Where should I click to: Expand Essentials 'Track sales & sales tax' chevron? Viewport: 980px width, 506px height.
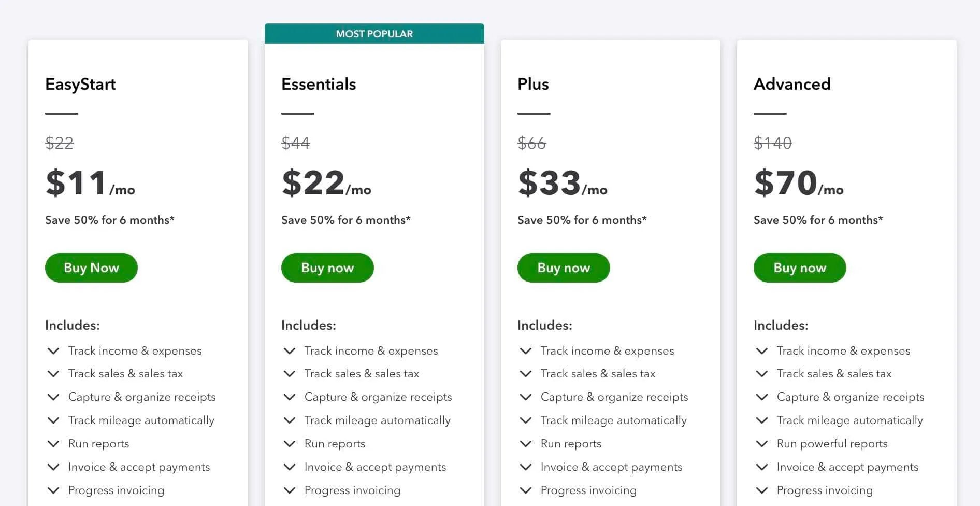[x=289, y=374]
